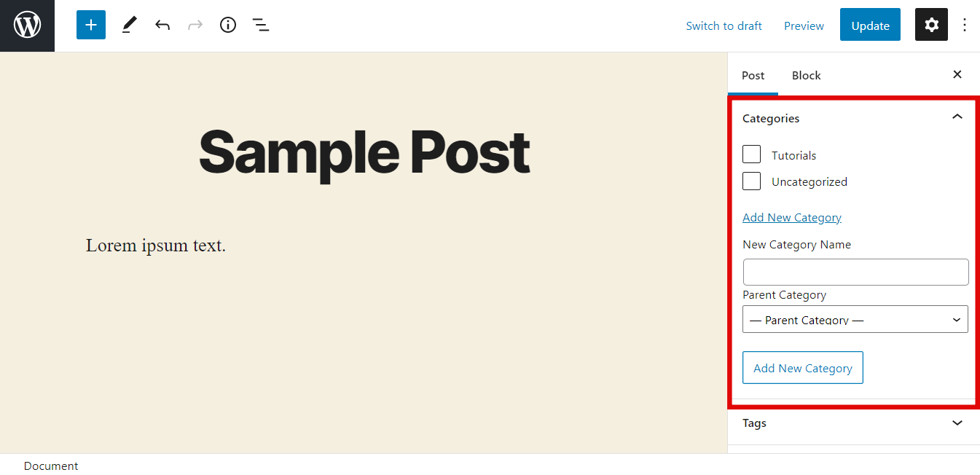
Task: Select the Tools edit mode icon
Action: [x=129, y=24]
